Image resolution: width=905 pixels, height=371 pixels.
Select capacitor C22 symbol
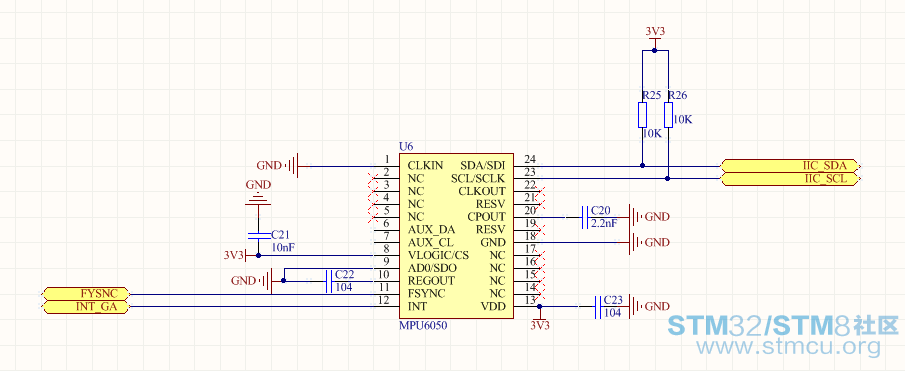329,281
